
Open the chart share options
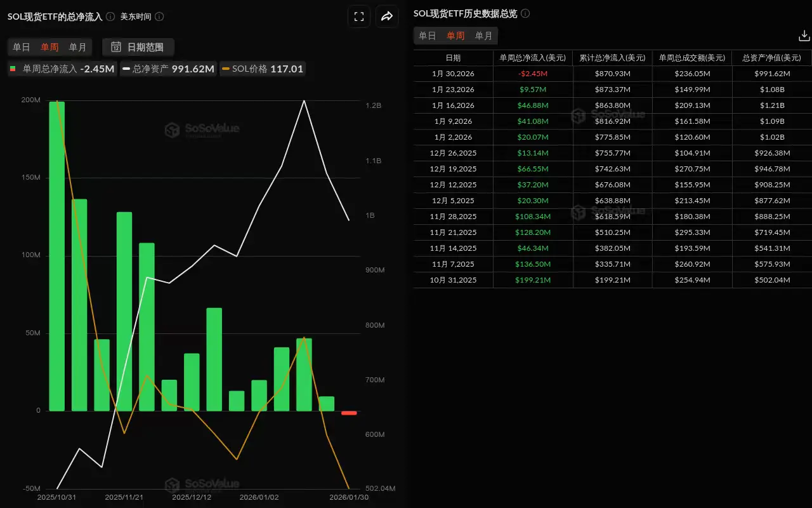point(387,17)
